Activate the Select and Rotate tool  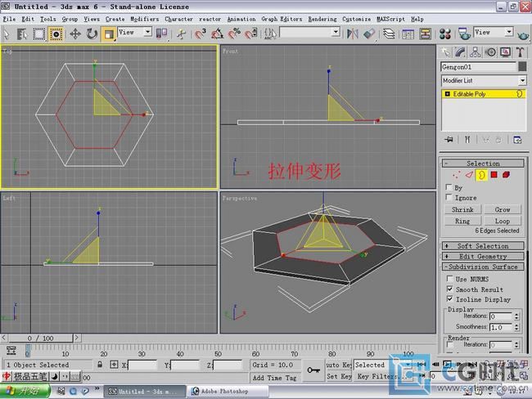point(92,34)
